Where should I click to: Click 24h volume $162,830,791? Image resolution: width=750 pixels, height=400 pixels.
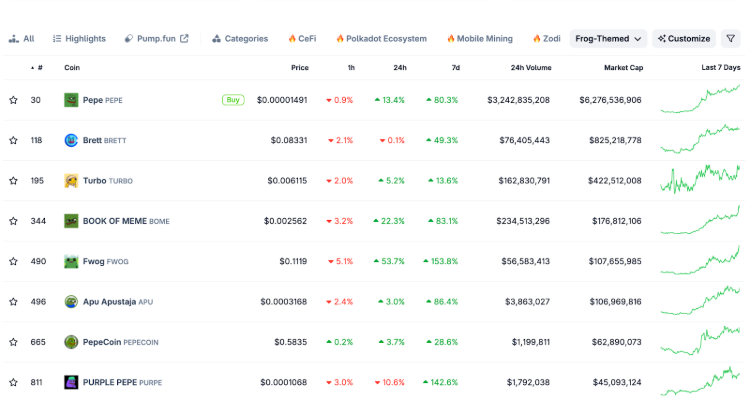click(x=524, y=181)
